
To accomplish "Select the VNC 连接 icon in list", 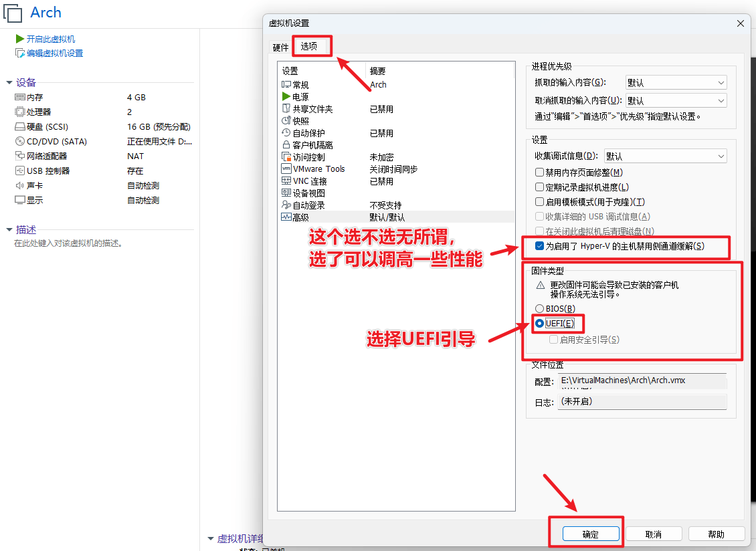I will click(286, 181).
